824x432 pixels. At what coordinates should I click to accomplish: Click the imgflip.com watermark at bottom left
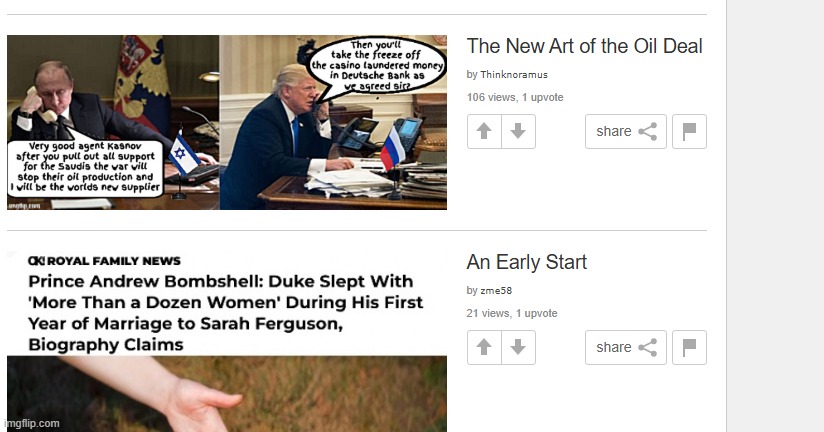click(32, 424)
